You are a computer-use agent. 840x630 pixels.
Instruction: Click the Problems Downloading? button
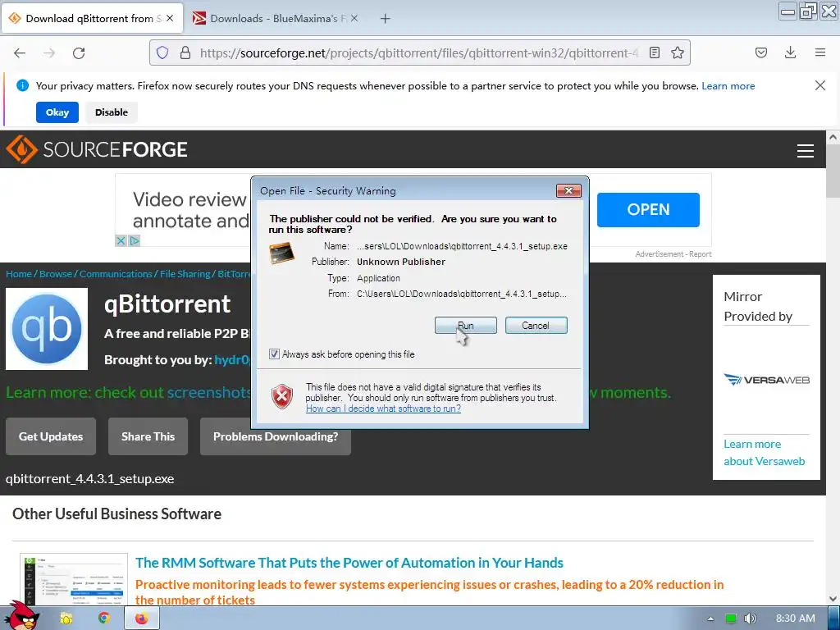276,436
